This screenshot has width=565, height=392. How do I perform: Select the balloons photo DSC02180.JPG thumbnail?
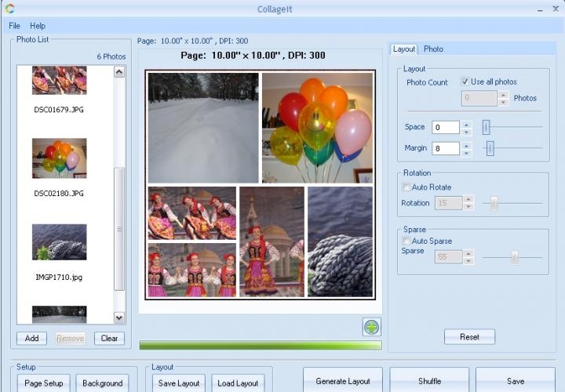[x=59, y=158]
